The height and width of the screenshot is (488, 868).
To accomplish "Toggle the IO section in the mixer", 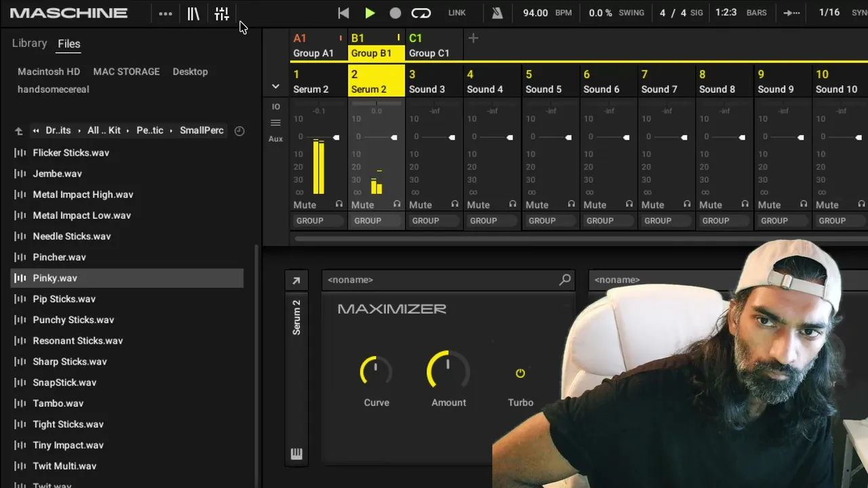I will click(x=275, y=106).
